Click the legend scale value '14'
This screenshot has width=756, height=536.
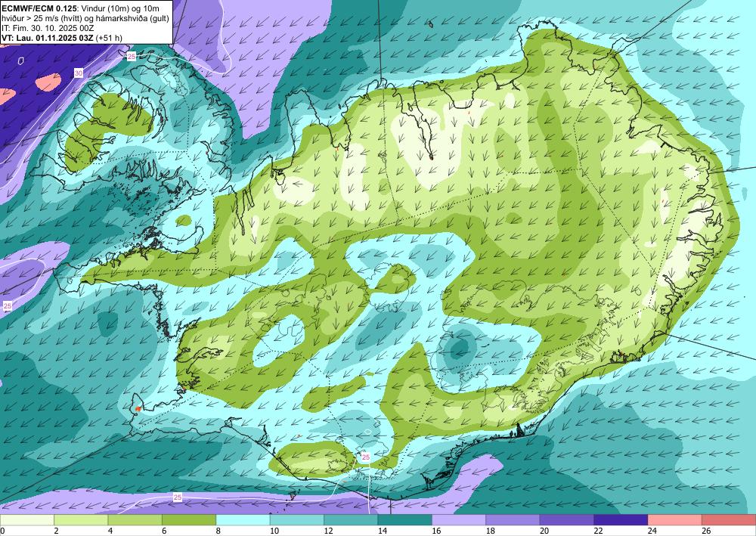coord(383,531)
